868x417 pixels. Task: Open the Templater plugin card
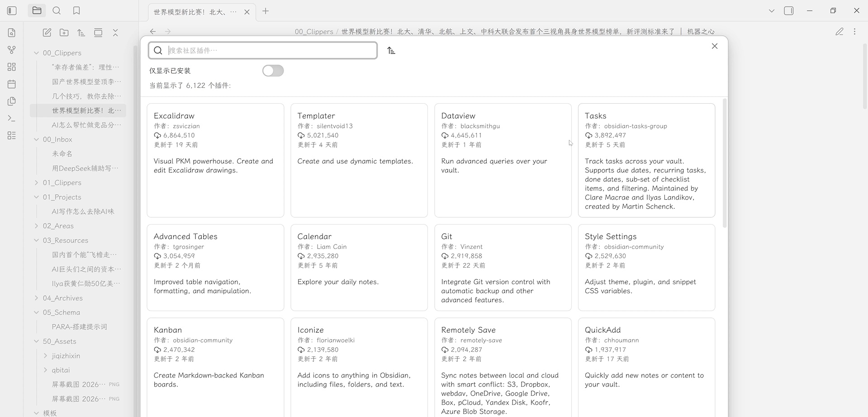tap(359, 160)
